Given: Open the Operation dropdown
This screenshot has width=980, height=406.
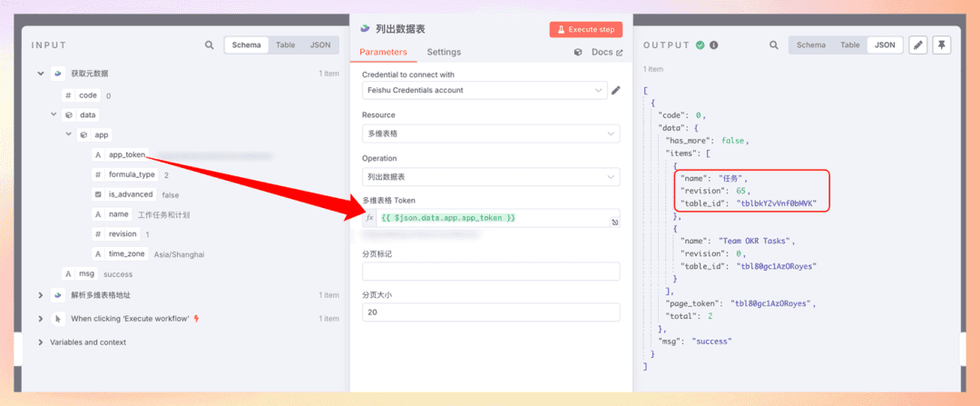Looking at the screenshot, I should coord(491,177).
